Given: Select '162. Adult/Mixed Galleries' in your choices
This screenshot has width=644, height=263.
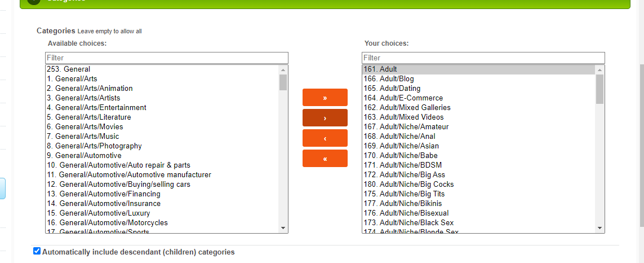Looking at the screenshot, I should coord(479,107).
